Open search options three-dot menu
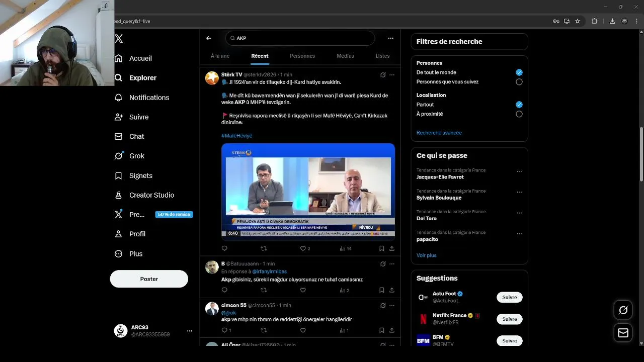Screen dimensions: 644x362 click(391, 38)
